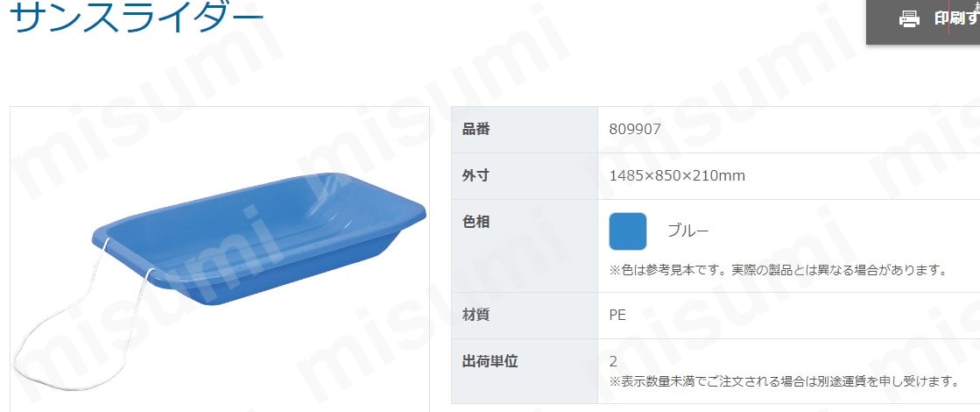Click the サンスライダー product title
This screenshot has height=412, width=980.
point(137,17)
